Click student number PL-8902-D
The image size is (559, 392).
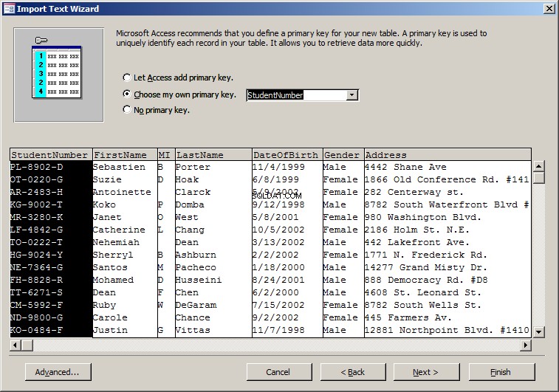tap(36, 167)
